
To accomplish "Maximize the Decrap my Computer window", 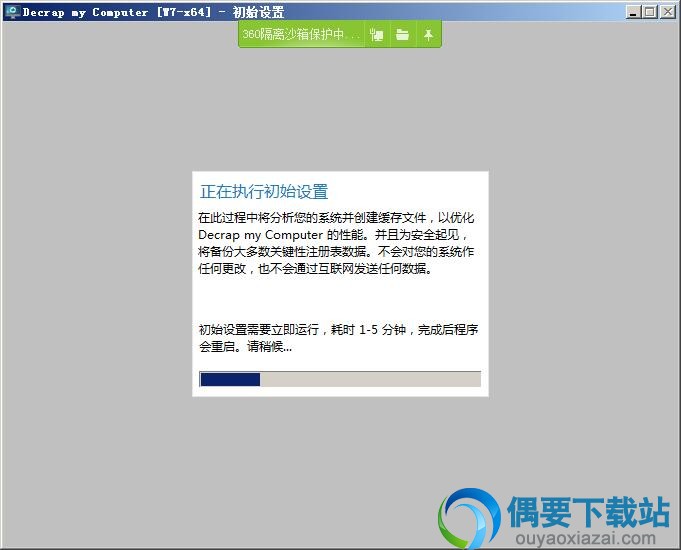I will pyautogui.click(x=650, y=12).
